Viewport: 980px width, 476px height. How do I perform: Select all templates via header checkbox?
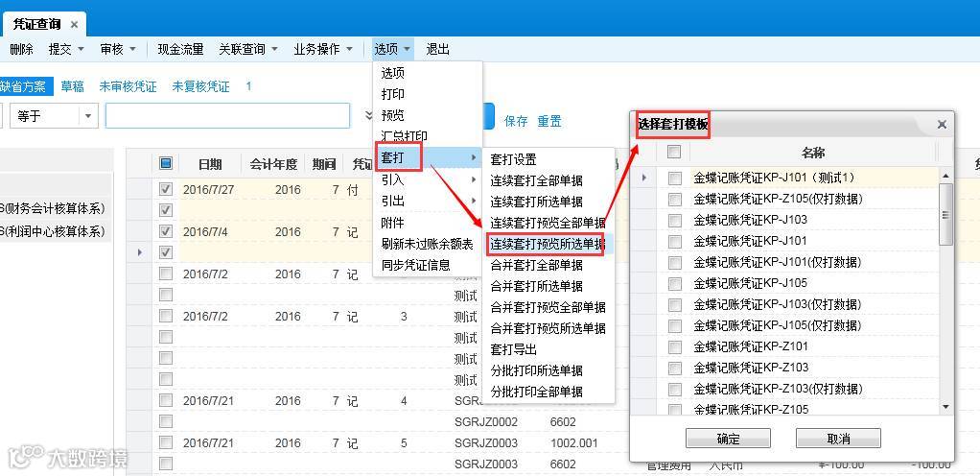(674, 152)
